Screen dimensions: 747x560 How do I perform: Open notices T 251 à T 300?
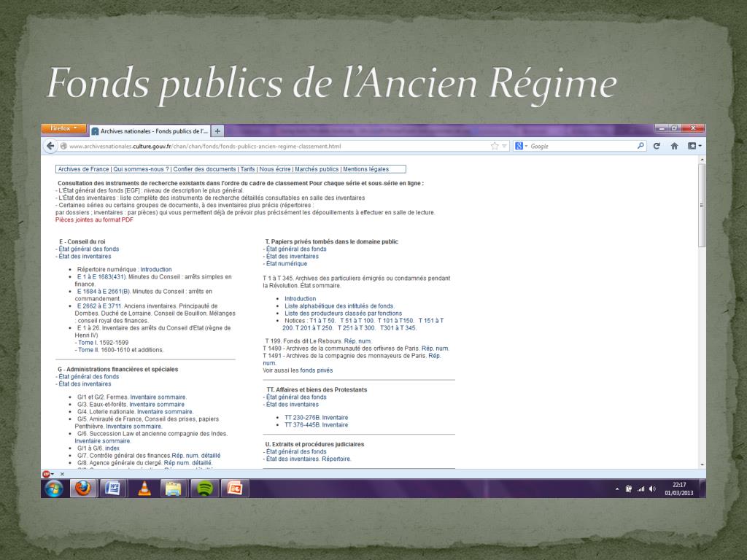pos(356,328)
